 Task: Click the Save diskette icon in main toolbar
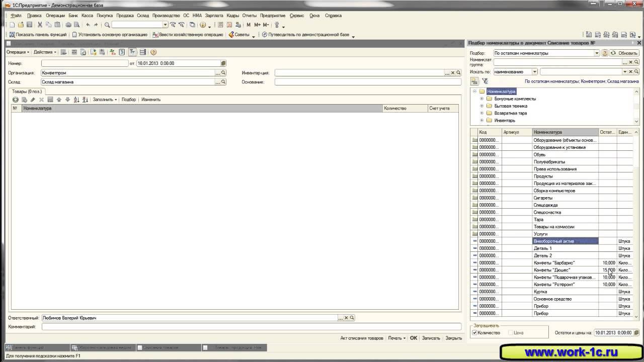click(30, 25)
